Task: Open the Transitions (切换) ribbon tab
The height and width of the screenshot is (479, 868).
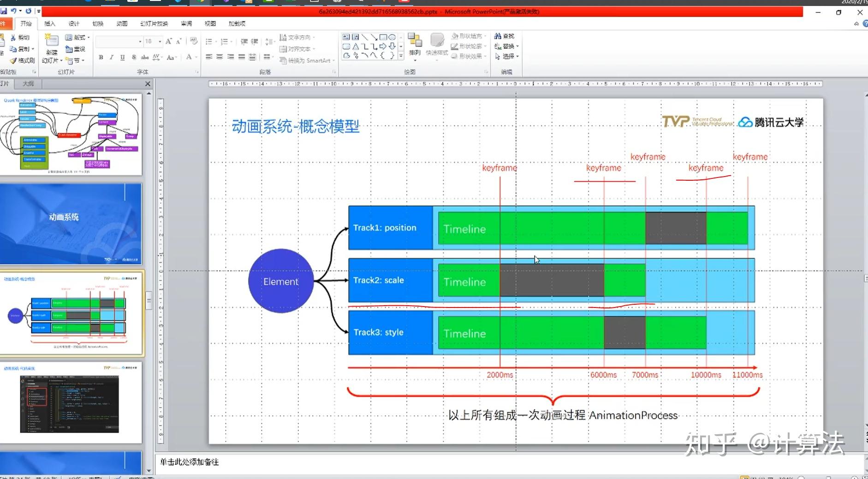Action: 98,24
